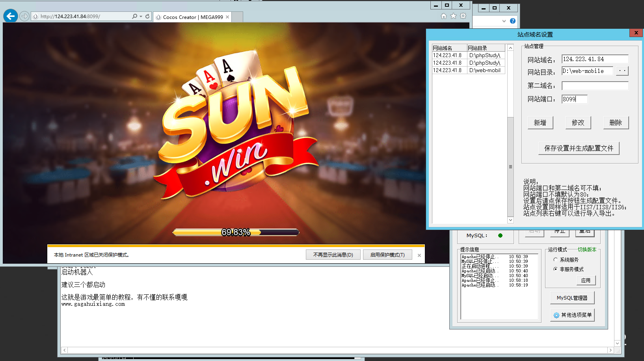Viewport: 644px width, 361px height.
Task: Click the 第二域名 input field
Action: coord(595,86)
